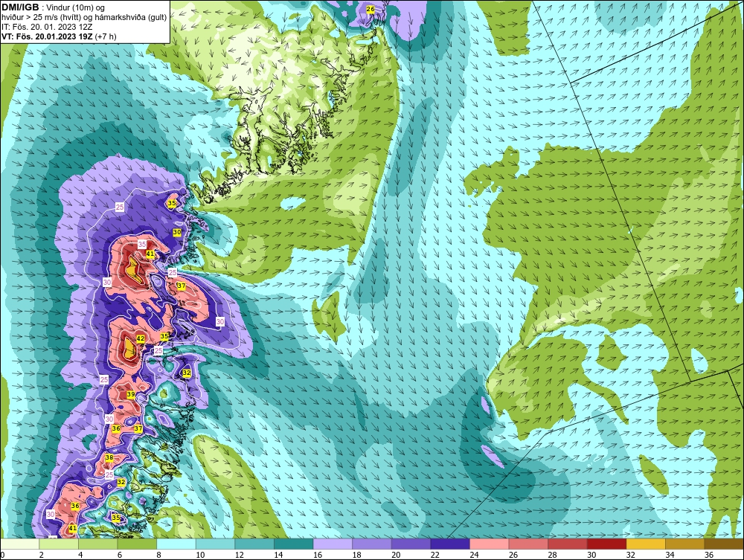Image resolution: width=744 pixels, height=560 pixels.
Task: Select the olive legend swatch between 6 and 8
Action: 137,544
